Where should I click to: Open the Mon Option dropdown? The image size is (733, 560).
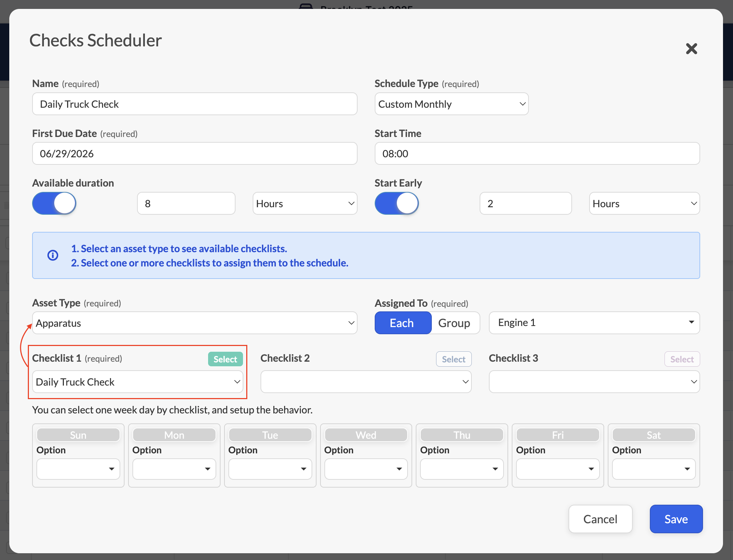click(x=174, y=469)
